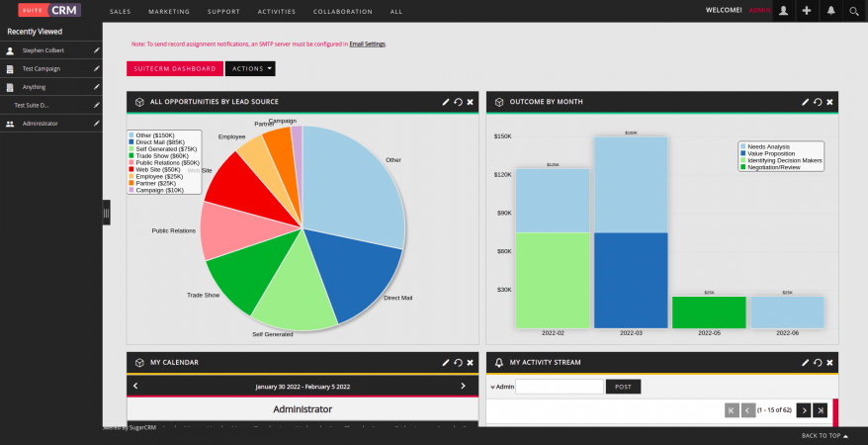Jump to first activity stream page
Image resolution: width=868 pixels, height=445 pixels.
tap(732, 410)
